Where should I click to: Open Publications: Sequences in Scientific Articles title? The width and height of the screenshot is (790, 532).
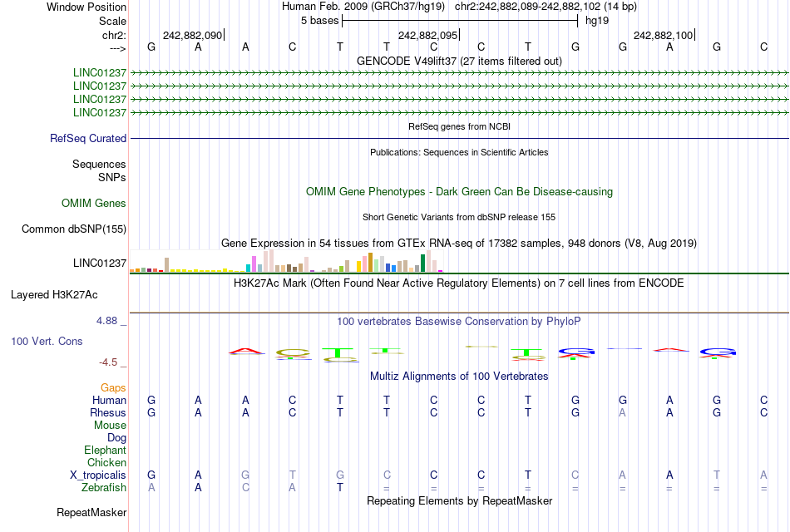pos(459,152)
